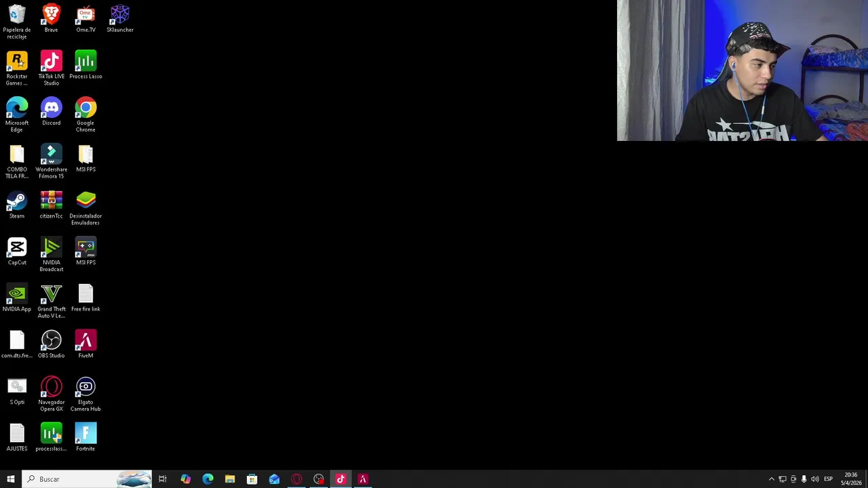
Task: Click the webcam overlay thumbnail
Action: (x=743, y=70)
